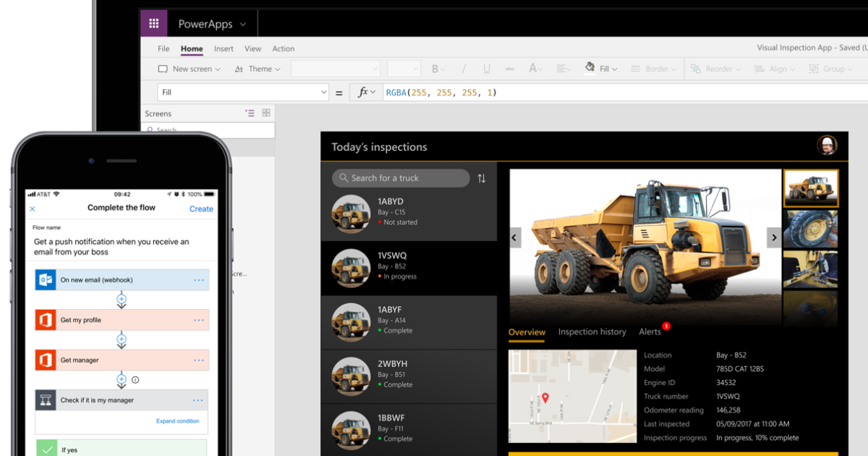This screenshot has width=868, height=456.
Task: Expand the Fill property selector
Action: [x=323, y=93]
